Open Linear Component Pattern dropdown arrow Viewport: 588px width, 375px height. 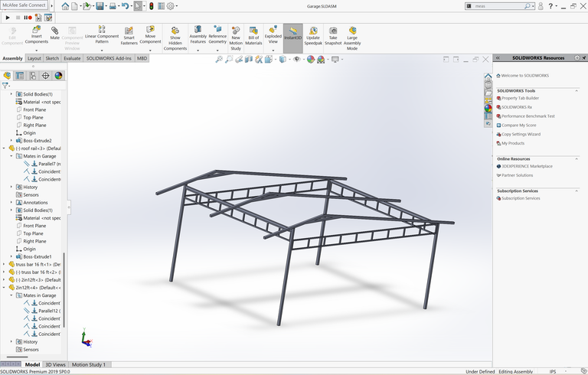102,51
